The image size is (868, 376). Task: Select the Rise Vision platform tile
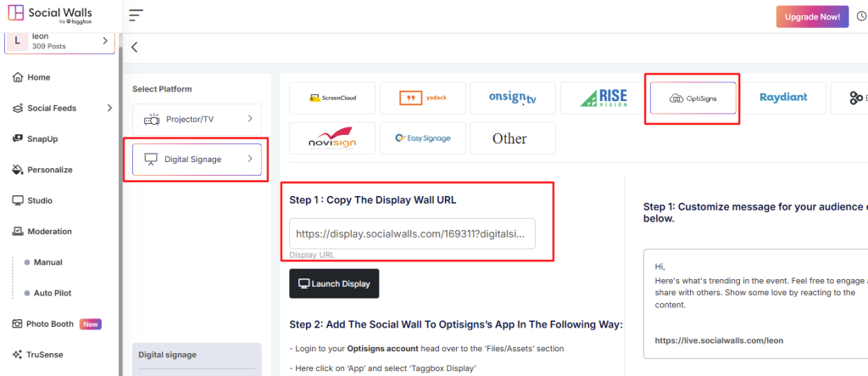pos(604,98)
